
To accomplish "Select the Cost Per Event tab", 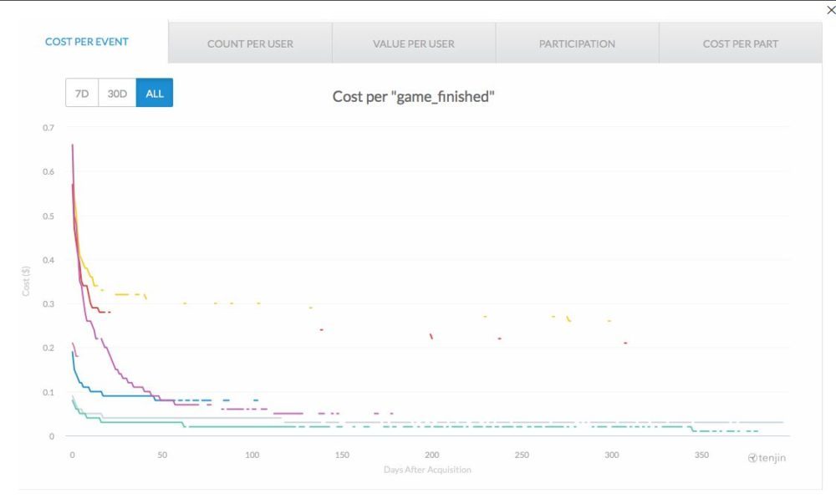I will pos(87,42).
